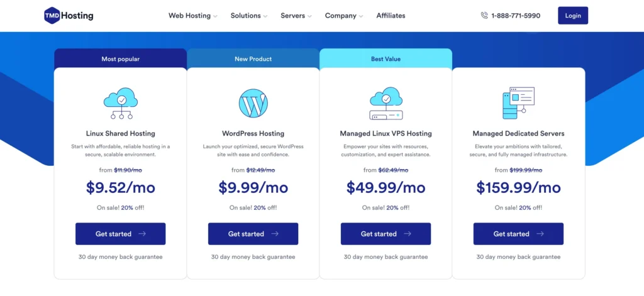Click the Managed Linux VPS cloud server icon
644x296 pixels.
pos(386,104)
